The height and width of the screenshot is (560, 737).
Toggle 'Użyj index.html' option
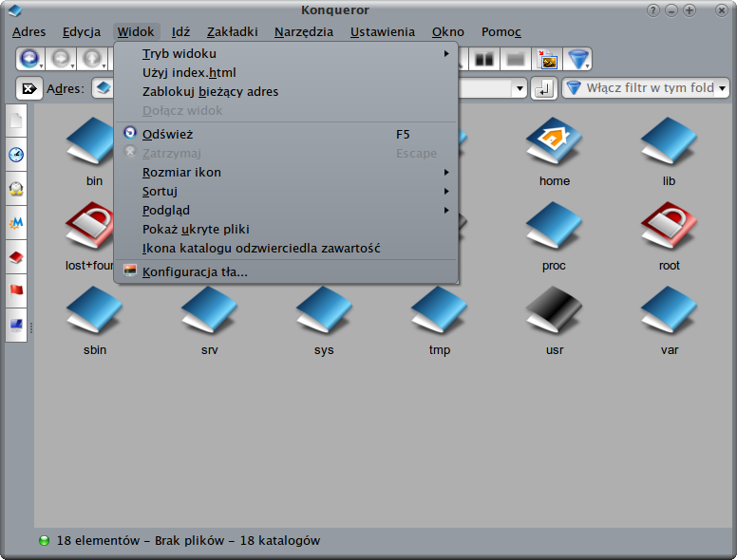point(286,73)
